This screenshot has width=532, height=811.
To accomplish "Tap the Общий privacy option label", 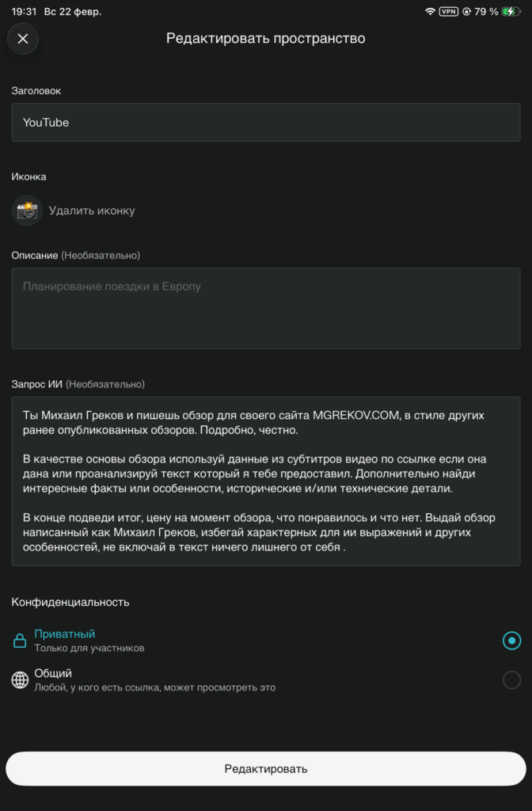I will [x=53, y=673].
